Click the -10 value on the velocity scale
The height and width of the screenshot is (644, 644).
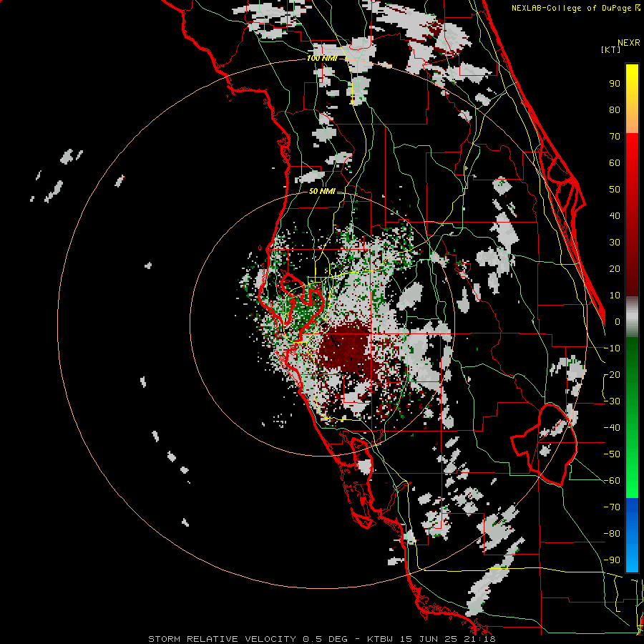tap(613, 348)
